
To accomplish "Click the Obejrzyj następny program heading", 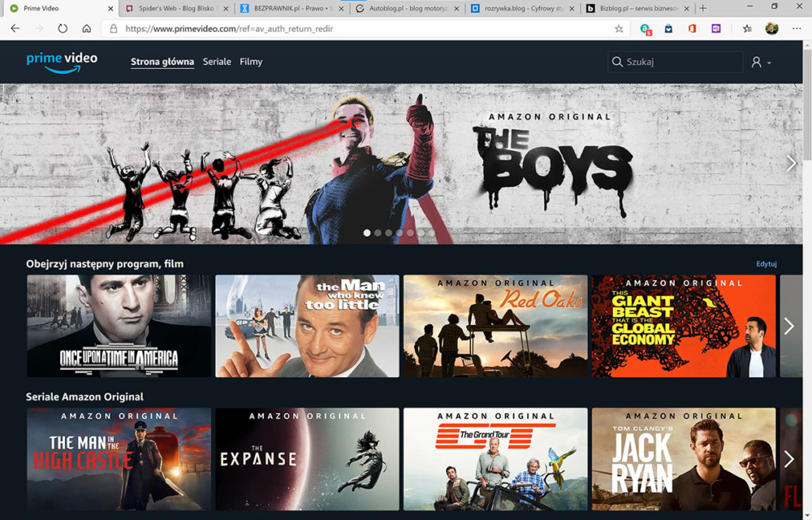I will (x=105, y=263).
